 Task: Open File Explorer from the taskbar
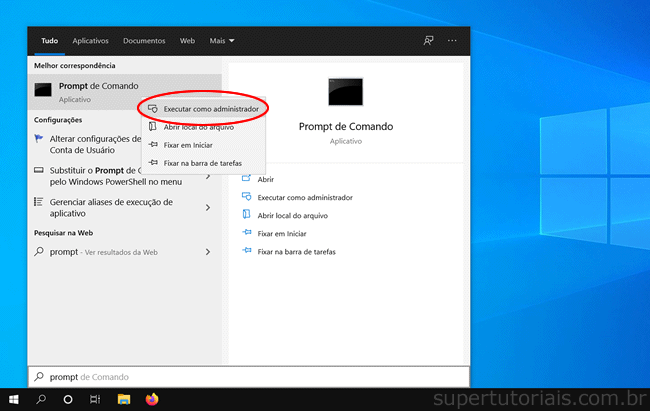tap(124, 399)
